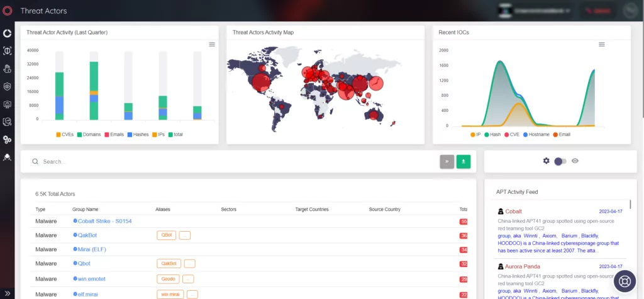This screenshot has width=644, height=299.
Task: Click the Type column header
Action: pos(40,210)
